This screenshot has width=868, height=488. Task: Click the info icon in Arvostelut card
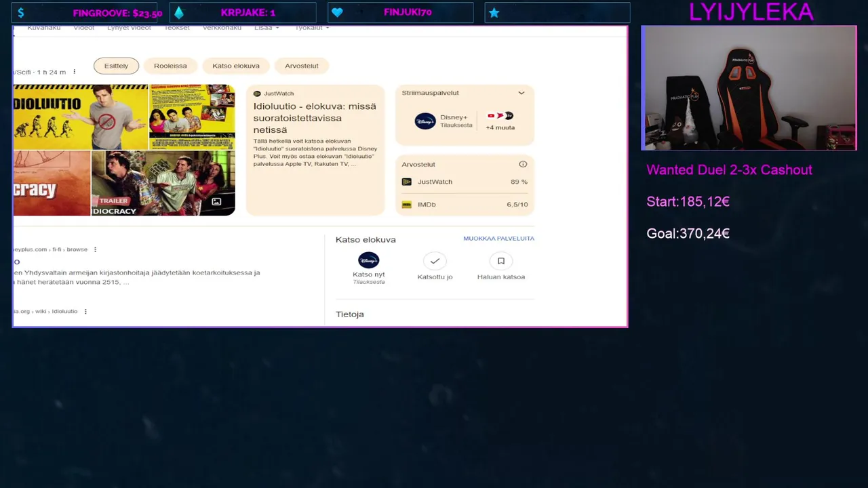[x=523, y=164]
